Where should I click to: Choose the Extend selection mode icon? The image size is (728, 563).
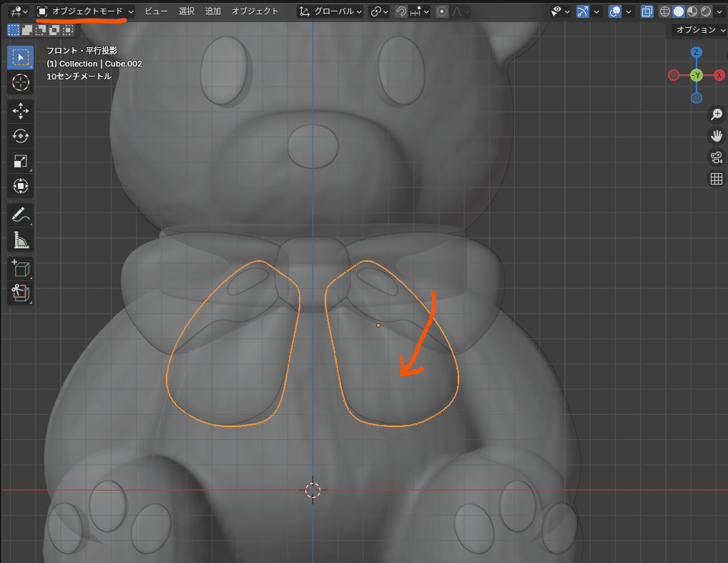27,31
